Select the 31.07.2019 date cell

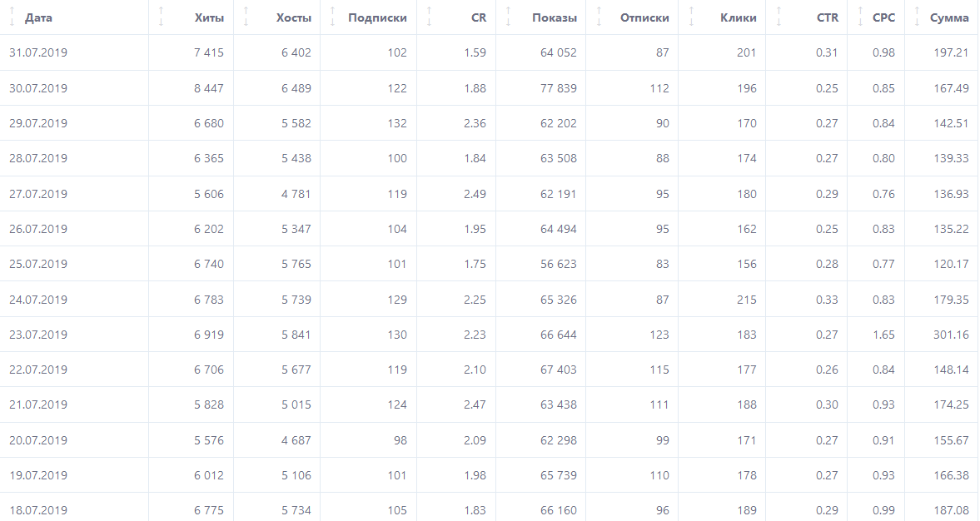pos(38,52)
